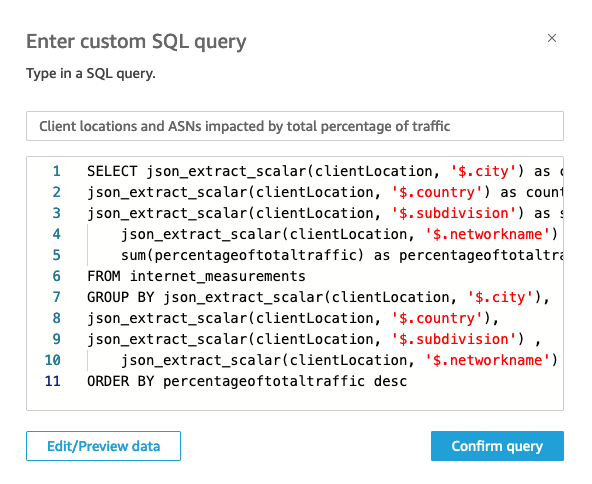Image resolution: width=592 pixels, height=484 pixels.
Task: Click line number 11 in editor gutter
Action: tap(52, 381)
